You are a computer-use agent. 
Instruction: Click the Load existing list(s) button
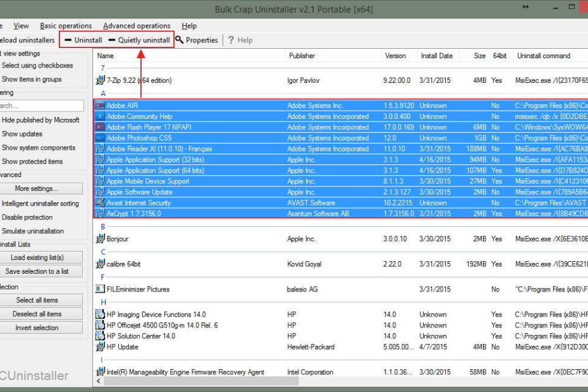[x=40, y=258]
